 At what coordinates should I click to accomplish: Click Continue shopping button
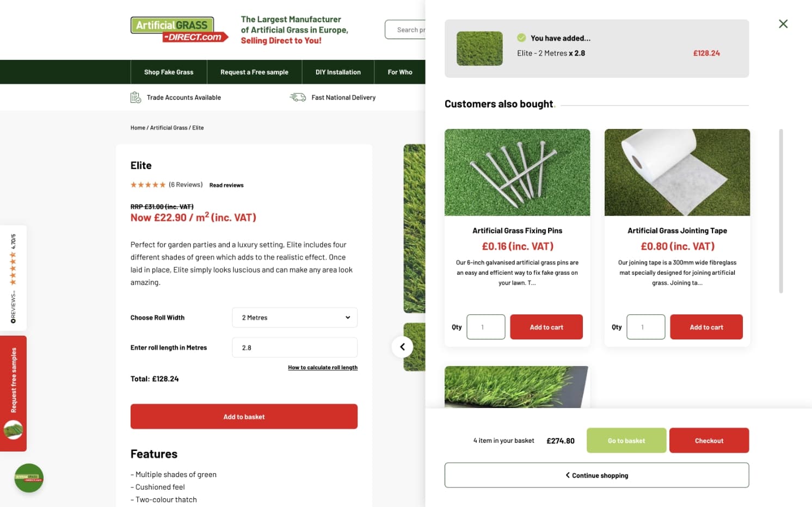(596, 475)
